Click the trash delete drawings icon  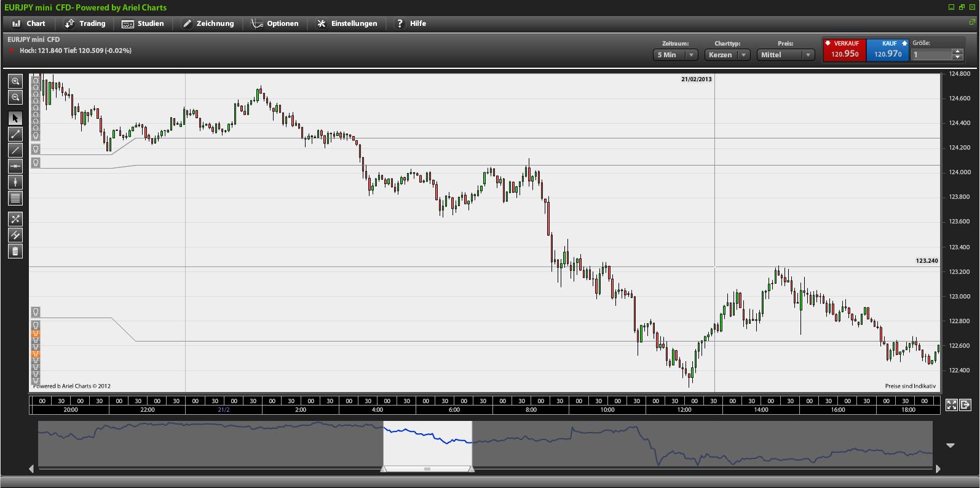pyautogui.click(x=15, y=251)
